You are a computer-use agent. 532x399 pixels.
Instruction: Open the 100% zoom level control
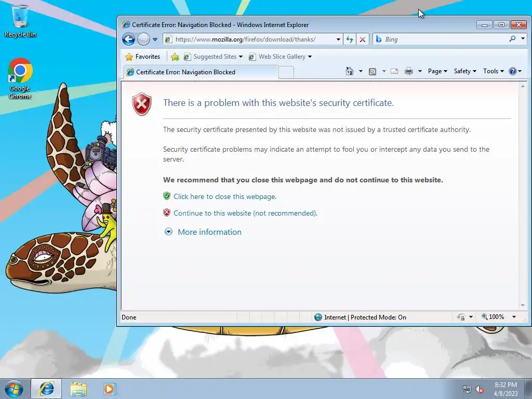tap(493, 317)
